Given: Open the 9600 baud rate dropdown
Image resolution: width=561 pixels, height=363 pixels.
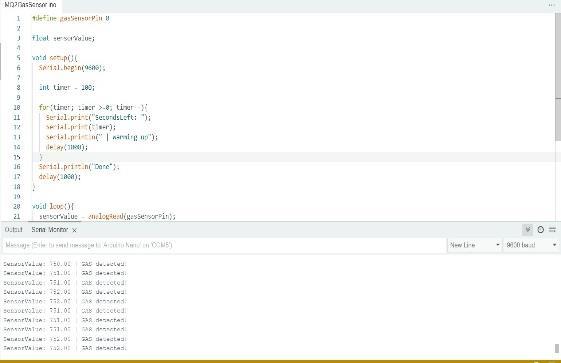Looking at the screenshot, I should pyautogui.click(x=531, y=245).
